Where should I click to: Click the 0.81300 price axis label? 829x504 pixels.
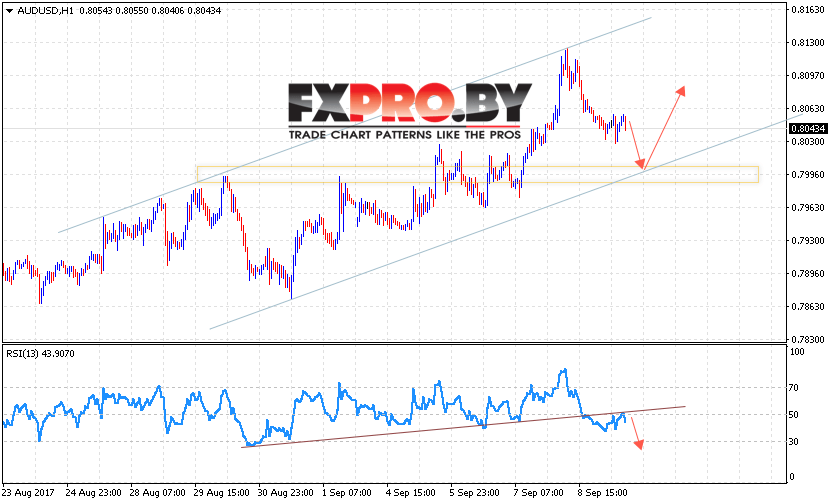(x=808, y=42)
